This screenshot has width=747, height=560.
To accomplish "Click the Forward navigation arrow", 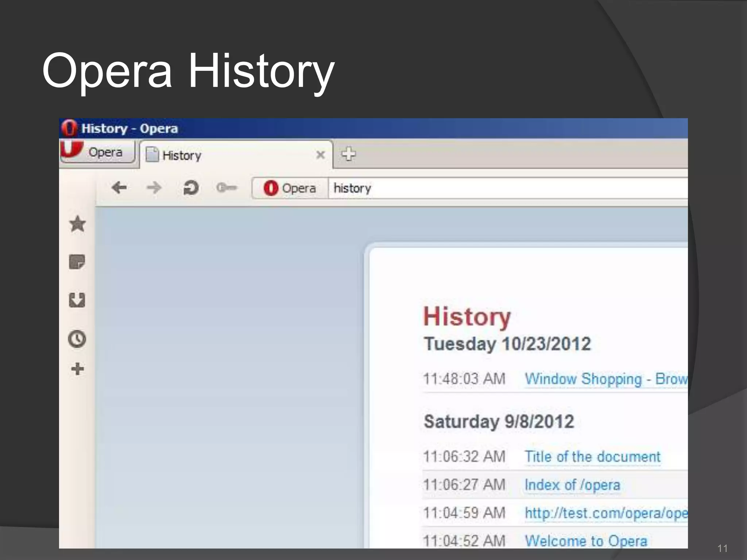I will point(154,188).
